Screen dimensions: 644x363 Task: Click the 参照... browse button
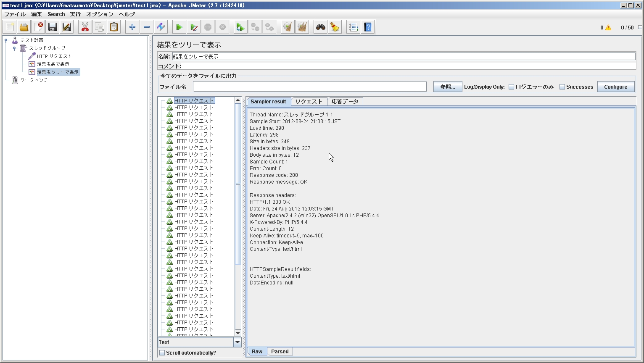tap(448, 87)
